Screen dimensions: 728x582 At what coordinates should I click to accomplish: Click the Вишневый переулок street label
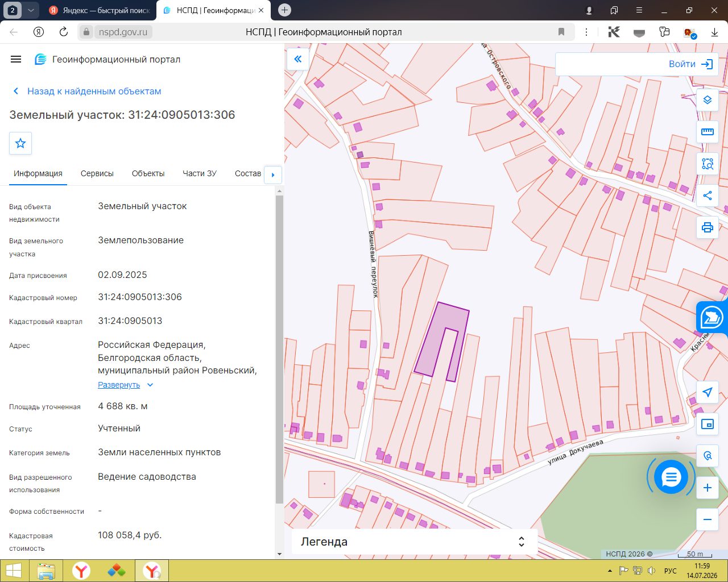tap(374, 264)
